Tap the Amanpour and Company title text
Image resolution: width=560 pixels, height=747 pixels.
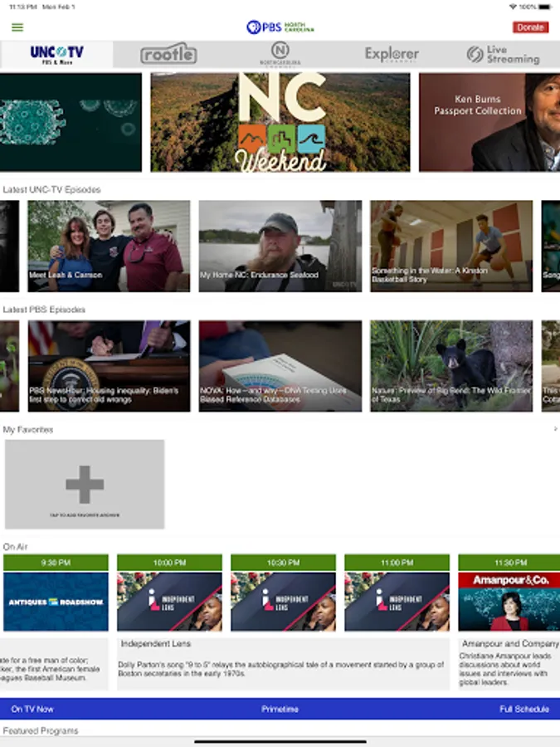(x=510, y=643)
